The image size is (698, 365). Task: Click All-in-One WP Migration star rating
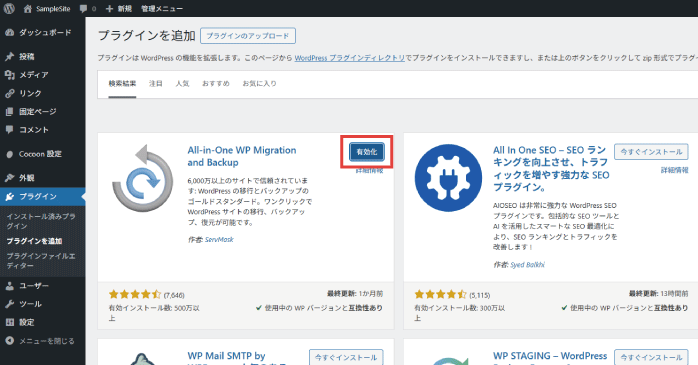[135, 294]
